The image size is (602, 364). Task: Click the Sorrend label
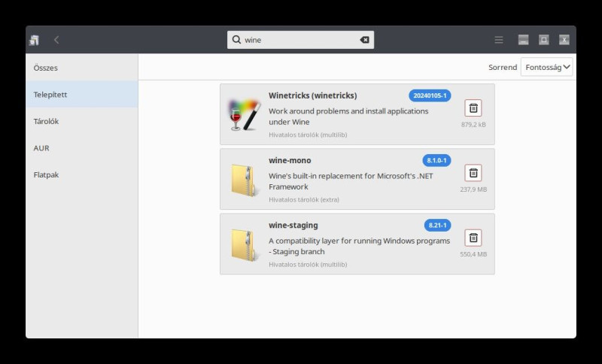click(x=503, y=67)
